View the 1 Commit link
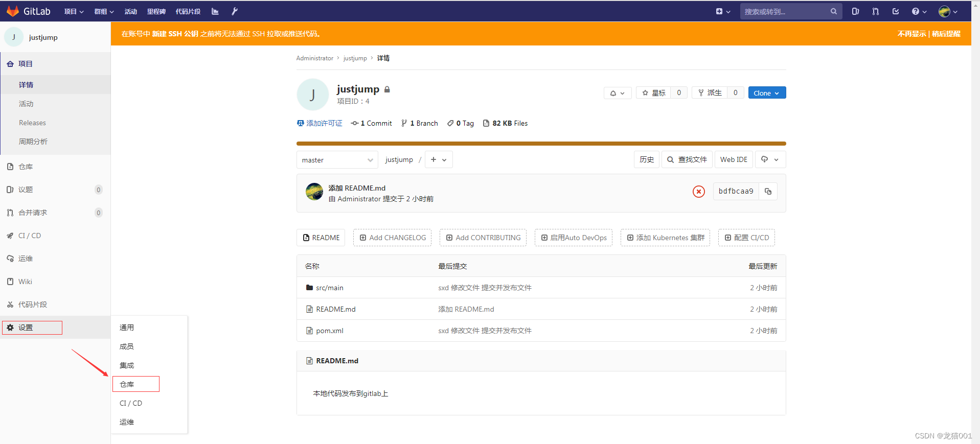Viewport: 980px width, 444px height. click(372, 123)
